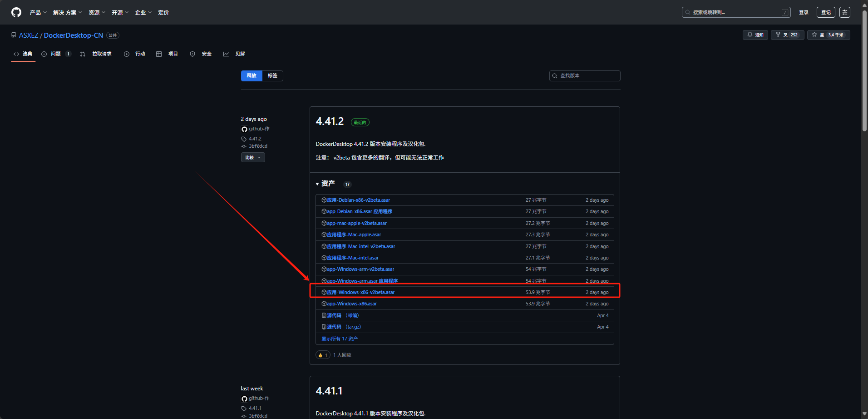Viewport: 868px width, 419px height.
Task: Open the 开源 navigation dropdown
Action: point(120,12)
